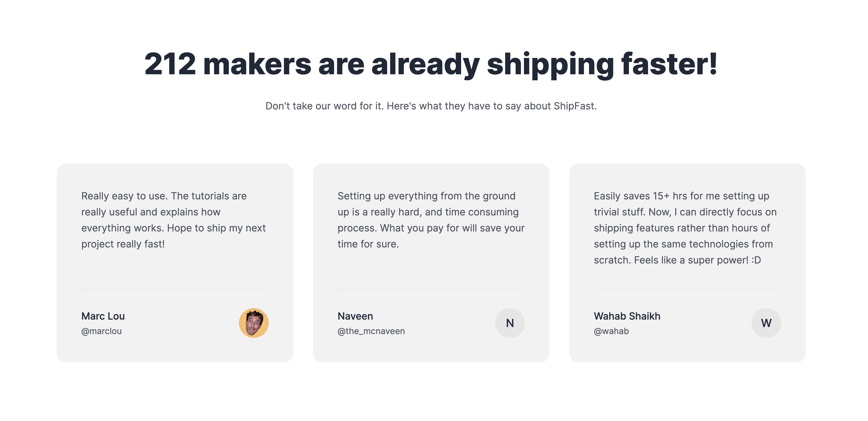Screen dimensions: 868x421
Task: Click the divider line in Naveen's card
Action: pyautogui.click(x=431, y=288)
